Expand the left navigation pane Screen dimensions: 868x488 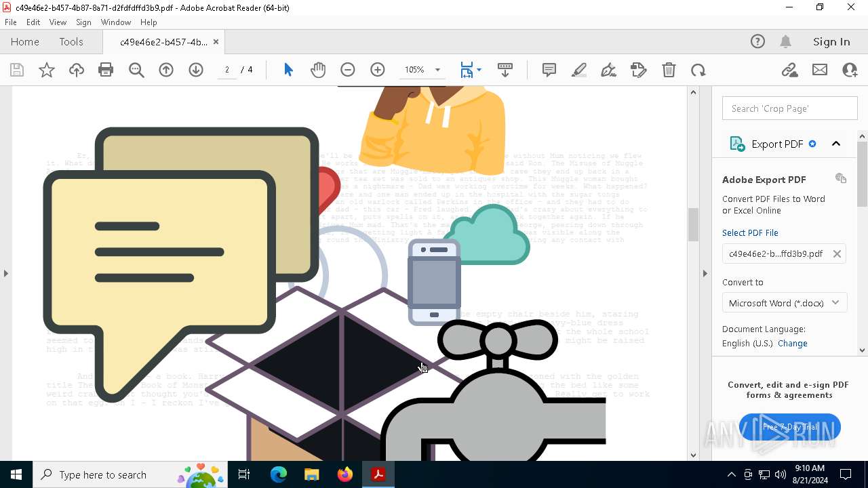pos(5,273)
